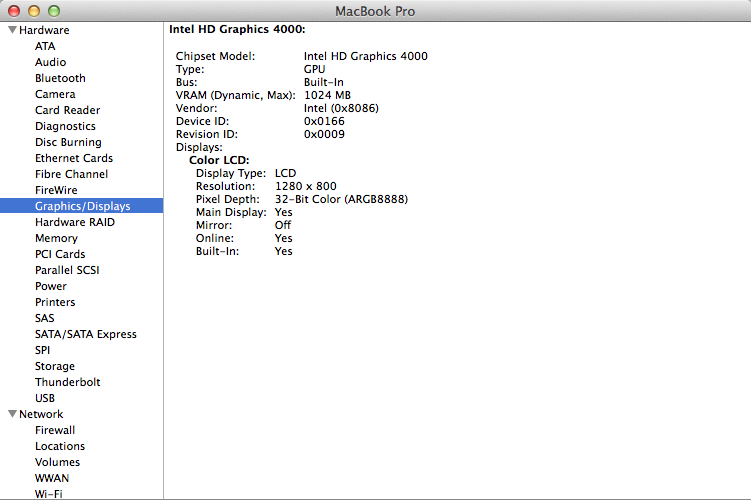Select Ethernet Cards in sidebar
The height and width of the screenshot is (500, 751).
(73, 158)
